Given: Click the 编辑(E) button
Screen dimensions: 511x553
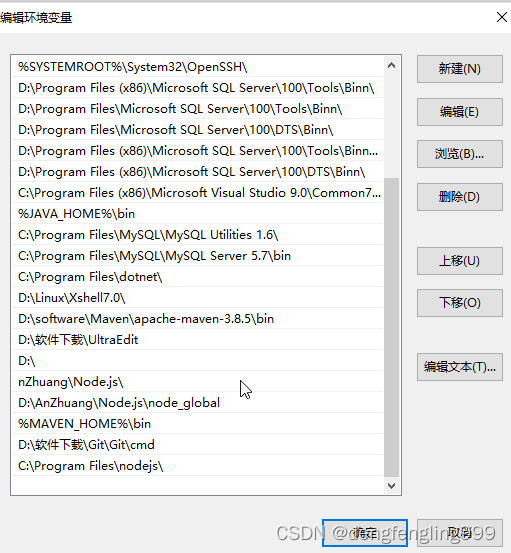Looking at the screenshot, I should click(460, 112).
